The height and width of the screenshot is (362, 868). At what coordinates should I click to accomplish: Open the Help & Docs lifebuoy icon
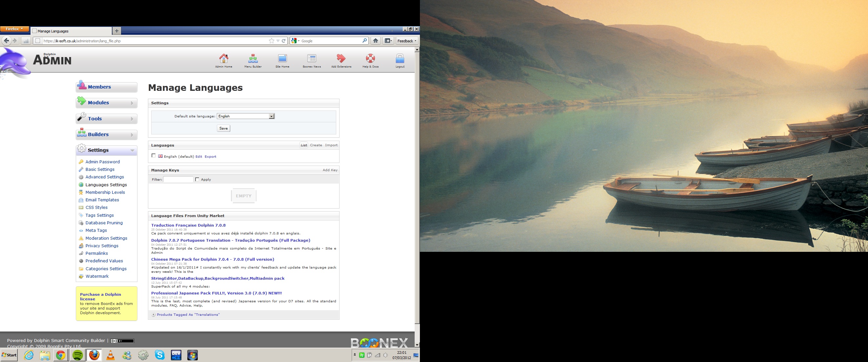(x=370, y=59)
